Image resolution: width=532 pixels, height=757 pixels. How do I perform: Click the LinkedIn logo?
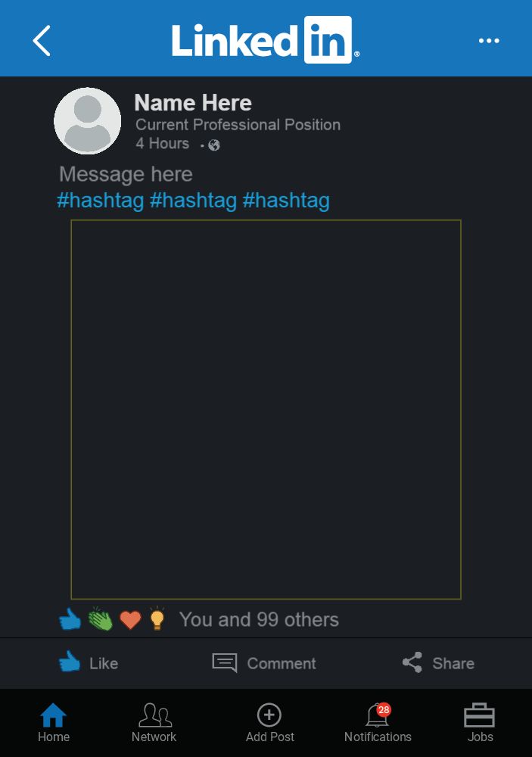tap(265, 39)
